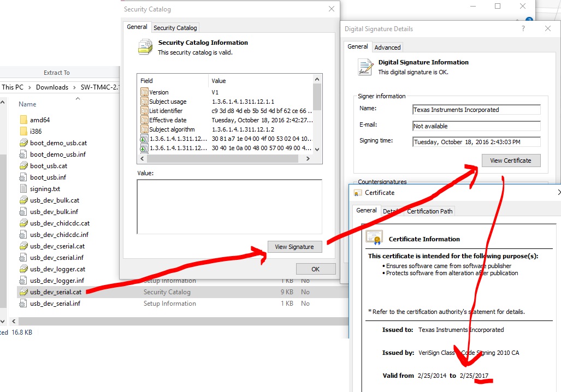Viewport: 561px width, 392px height.
Task: Click the usb_dev_cserial.cat catalog icon
Action: [23, 246]
